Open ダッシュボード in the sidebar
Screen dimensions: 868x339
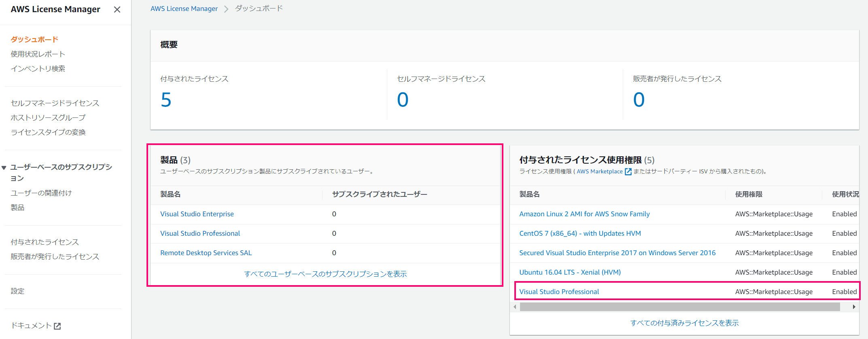coord(34,39)
